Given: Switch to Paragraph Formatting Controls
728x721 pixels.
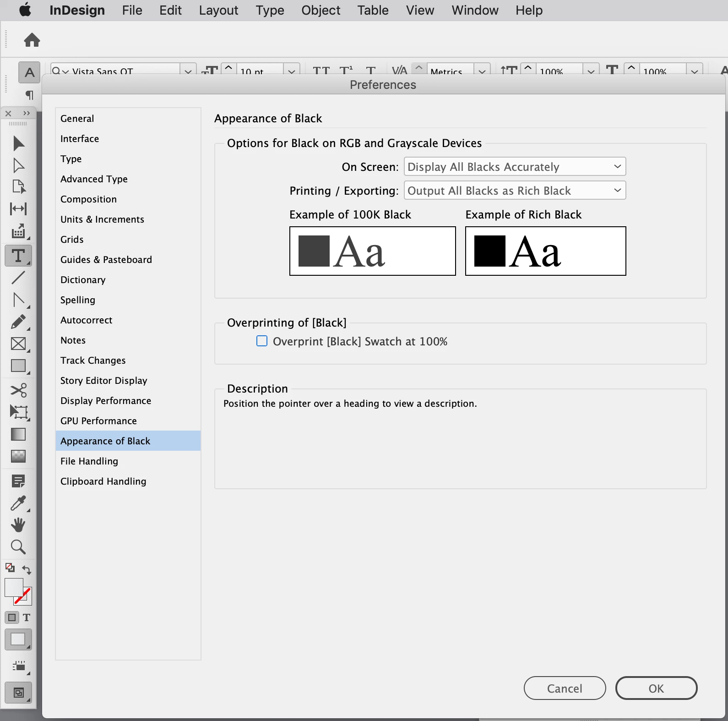Looking at the screenshot, I should [x=29, y=95].
